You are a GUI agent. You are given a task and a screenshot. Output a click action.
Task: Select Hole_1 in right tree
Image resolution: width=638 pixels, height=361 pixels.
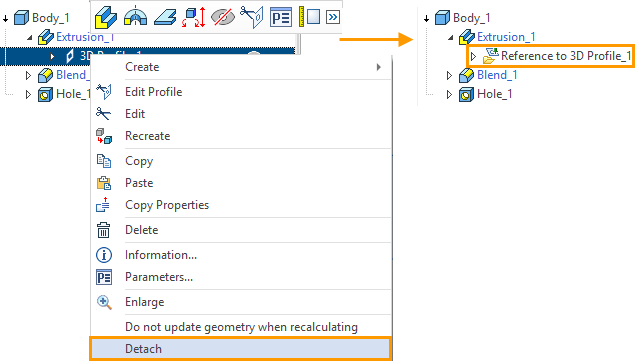(x=495, y=94)
